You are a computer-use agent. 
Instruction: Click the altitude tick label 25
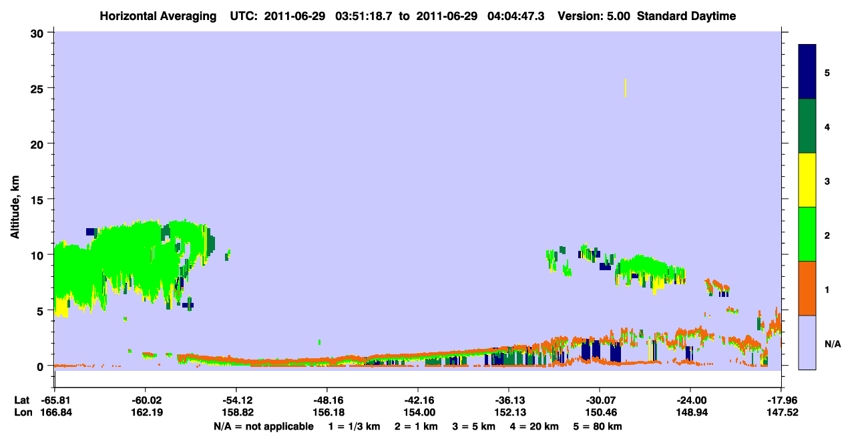(39, 88)
